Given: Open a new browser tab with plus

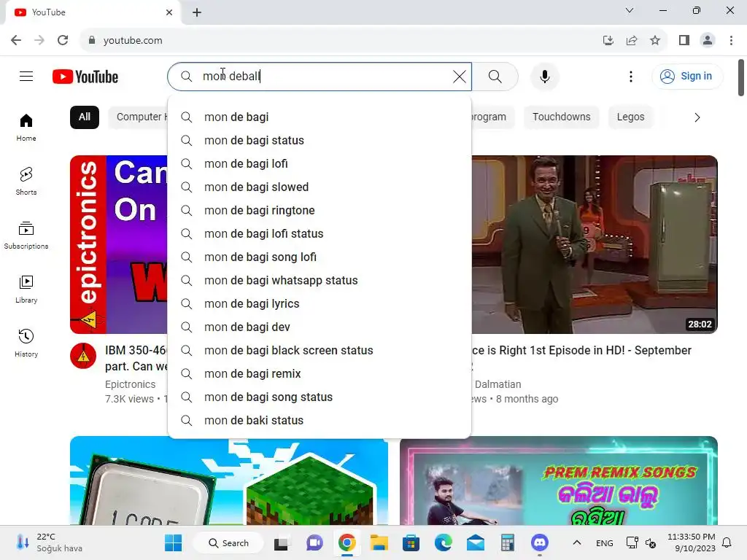Looking at the screenshot, I should click(x=197, y=12).
